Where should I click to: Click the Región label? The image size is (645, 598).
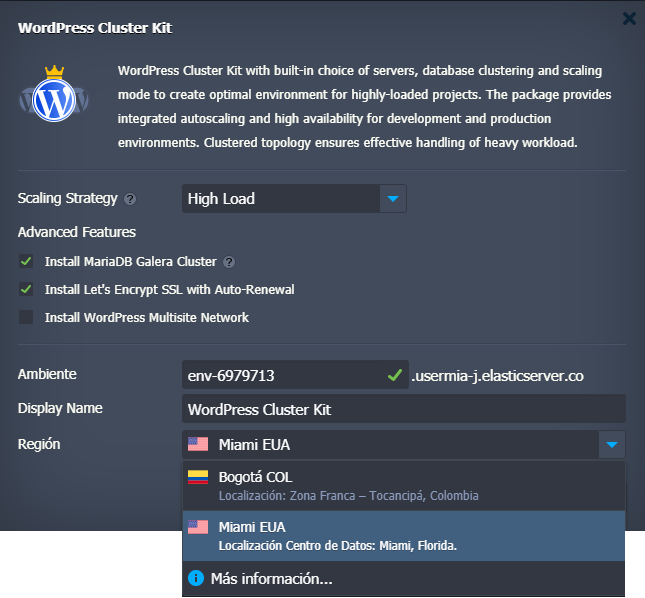pyautogui.click(x=39, y=444)
